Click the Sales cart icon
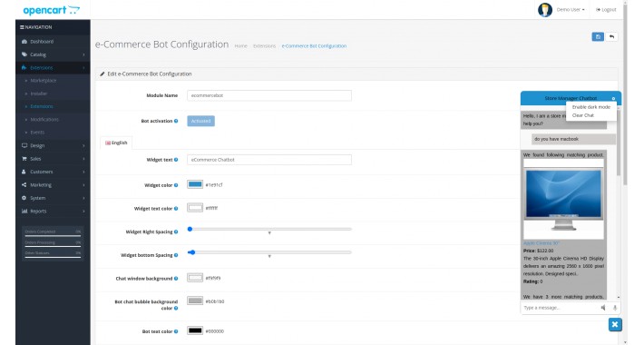Screen dimensions: 644x345 point(24,159)
